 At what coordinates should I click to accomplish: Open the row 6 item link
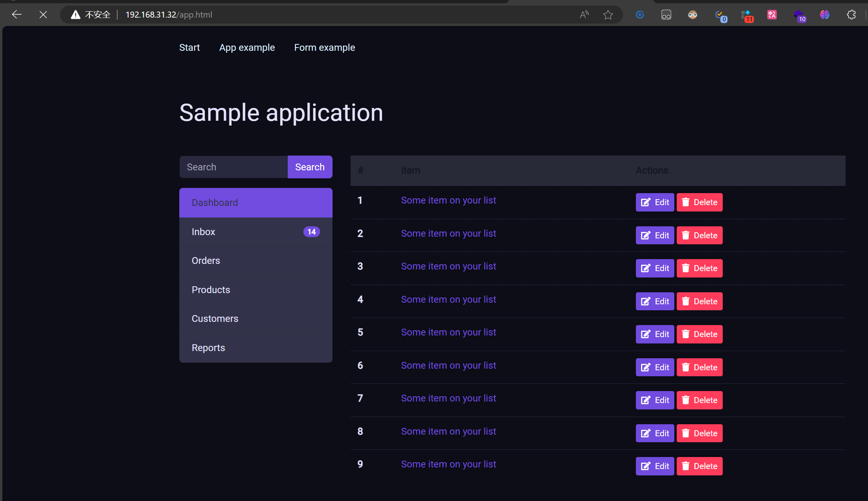[x=449, y=365]
